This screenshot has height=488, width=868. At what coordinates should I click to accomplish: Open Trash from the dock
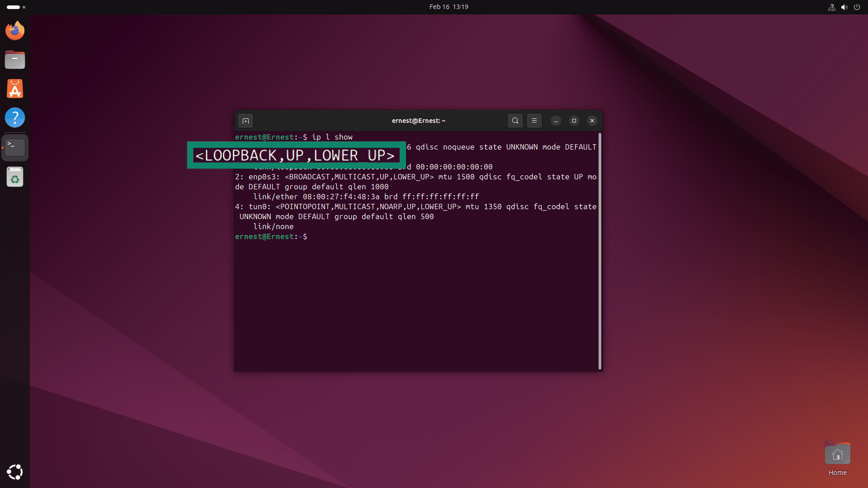tap(15, 177)
